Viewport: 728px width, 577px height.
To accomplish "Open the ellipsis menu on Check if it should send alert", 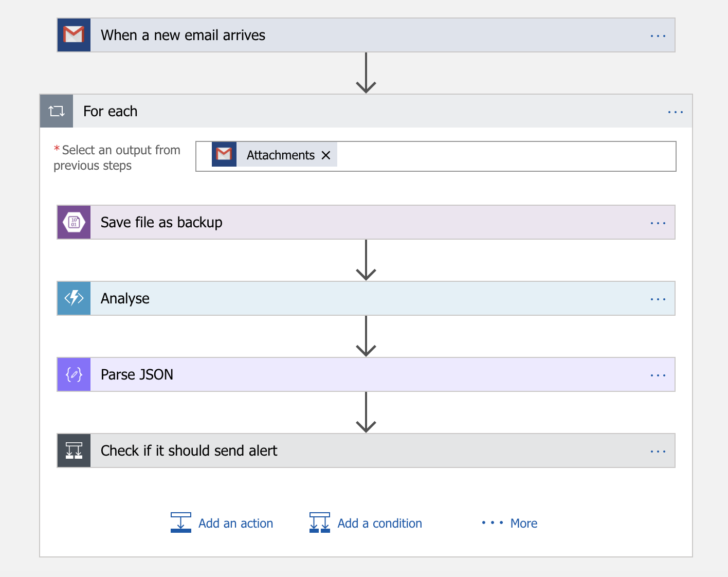I will pyautogui.click(x=658, y=450).
